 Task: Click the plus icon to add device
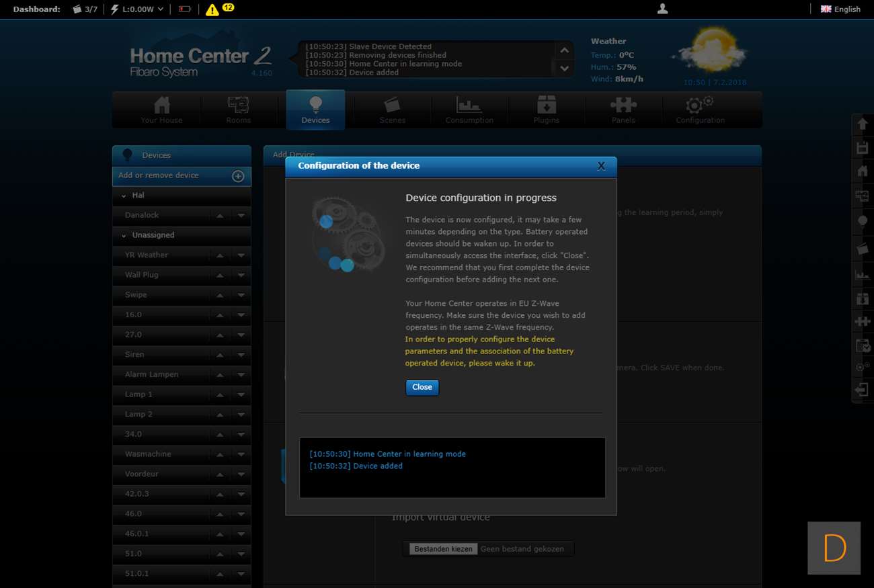pos(238,176)
